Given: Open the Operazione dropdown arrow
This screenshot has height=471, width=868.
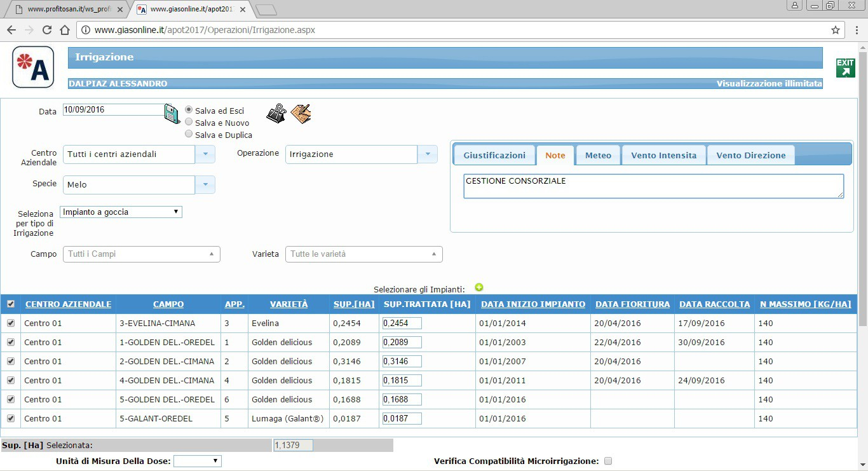Looking at the screenshot, I should click(x=427, y=154).
